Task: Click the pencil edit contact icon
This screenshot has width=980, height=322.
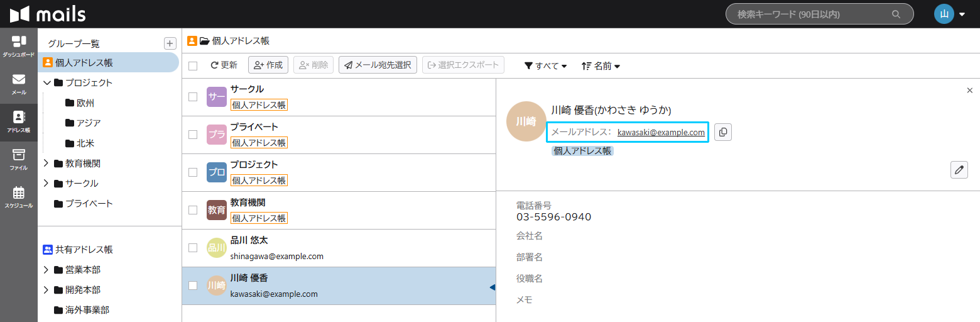Action: (x=959, y=170)
